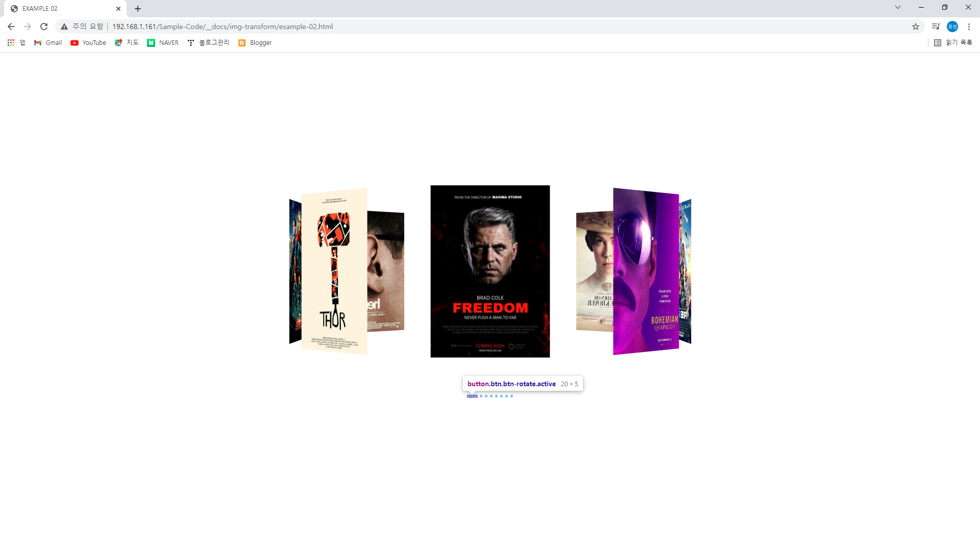Click the security warning triangle icon
Screen dimensions: 980x551
click(x=64, y=27)
